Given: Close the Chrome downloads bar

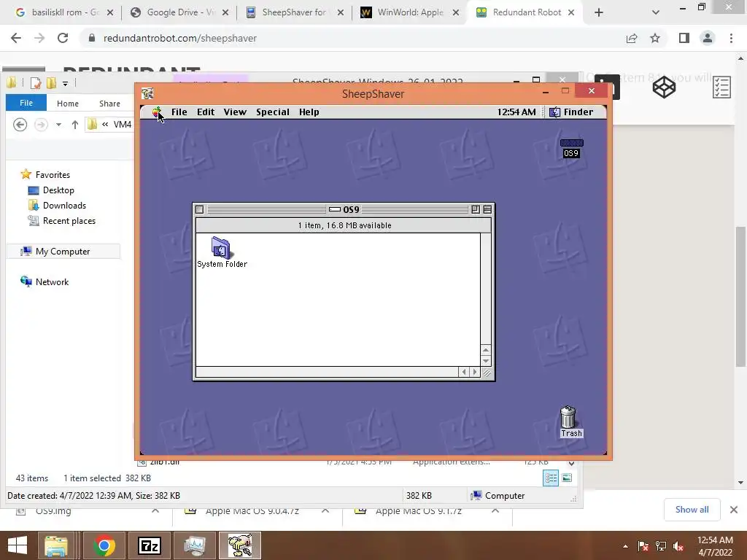Looking at the screenshot, I should coord(734,510).
